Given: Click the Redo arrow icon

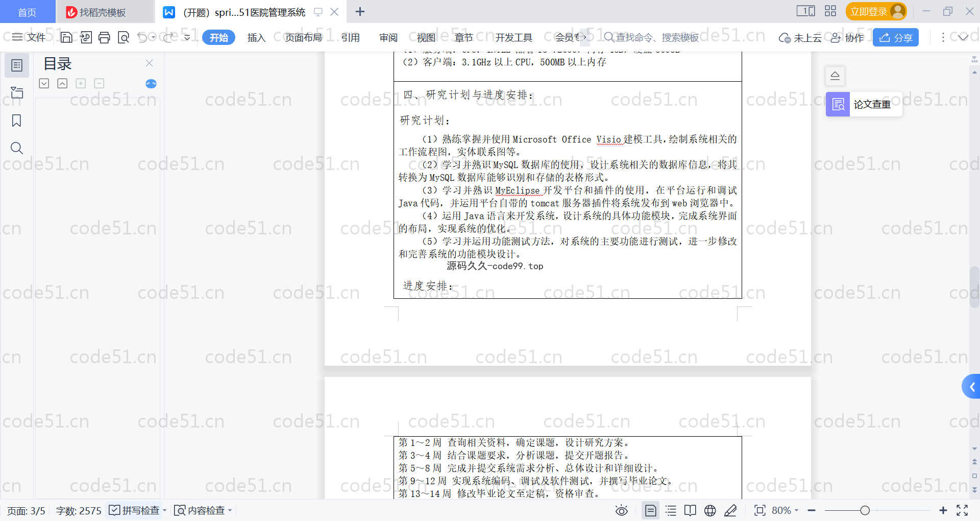Looking at the screenshot, I should 169,37.
